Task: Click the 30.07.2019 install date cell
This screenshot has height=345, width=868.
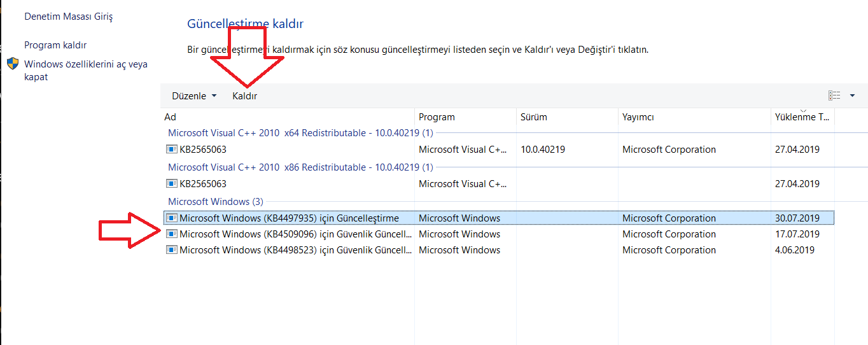Action: tap(797, 218)
